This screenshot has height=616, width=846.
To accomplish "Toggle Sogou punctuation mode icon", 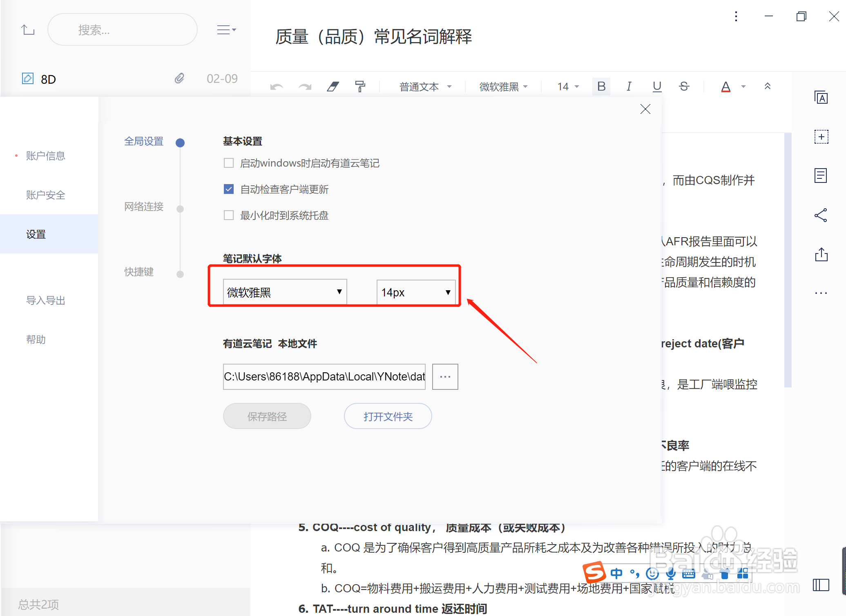I will point(634,574).
